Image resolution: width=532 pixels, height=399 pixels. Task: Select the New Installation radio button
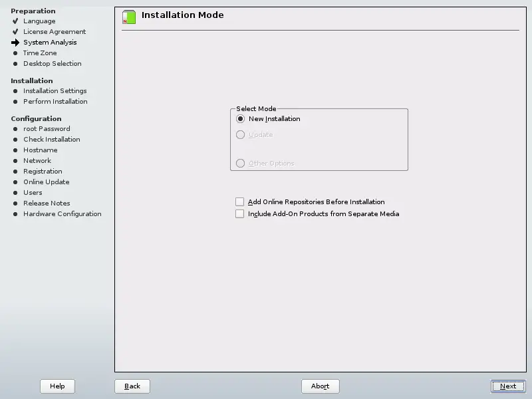pos(240,119)
